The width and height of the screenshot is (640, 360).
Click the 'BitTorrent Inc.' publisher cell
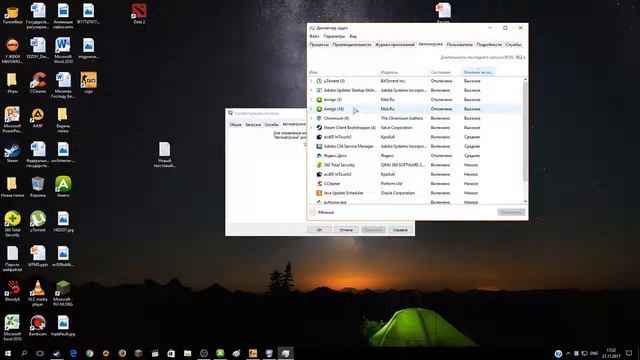pyautogui.click(x=393, y=81)
